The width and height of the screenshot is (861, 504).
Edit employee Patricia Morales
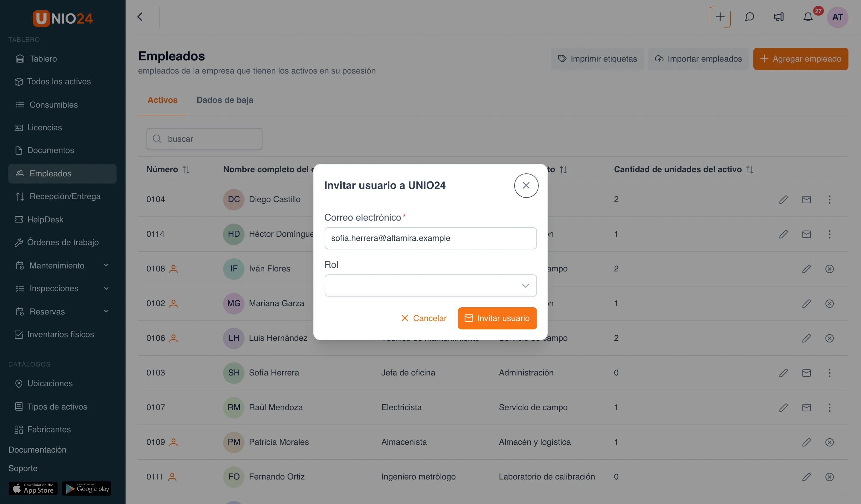(806, 442)
